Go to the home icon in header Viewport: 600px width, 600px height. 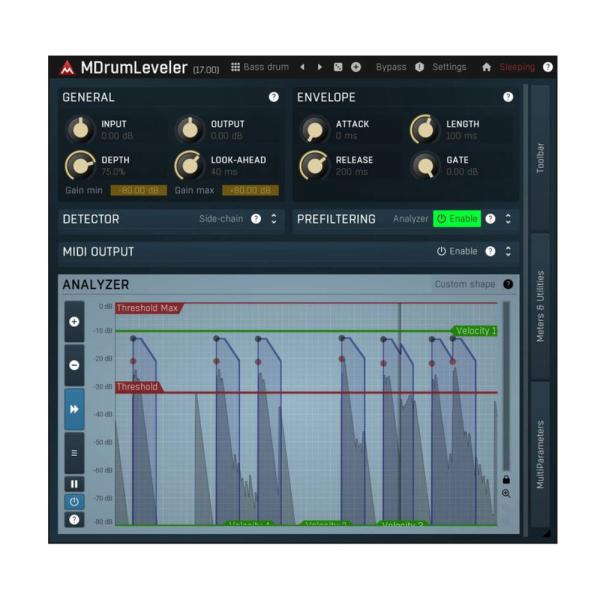pos(486,67)
